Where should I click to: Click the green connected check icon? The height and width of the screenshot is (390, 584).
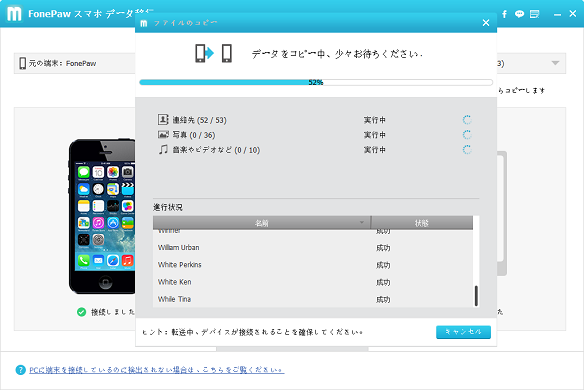click(82, 312)
